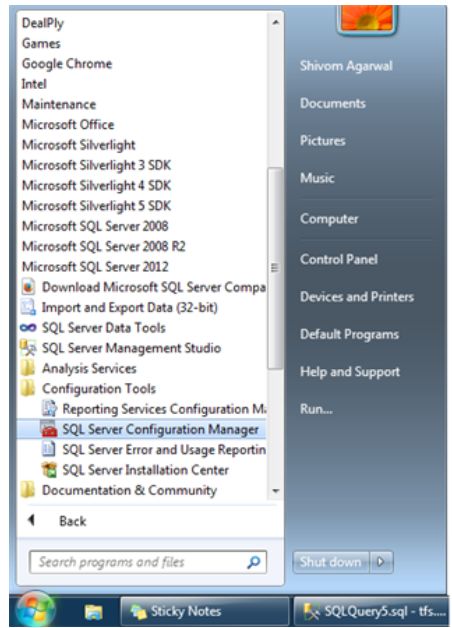Click Import and Export Data (32-bit) icon
This screenshot has width=452, height=628.
click(28, 307)
